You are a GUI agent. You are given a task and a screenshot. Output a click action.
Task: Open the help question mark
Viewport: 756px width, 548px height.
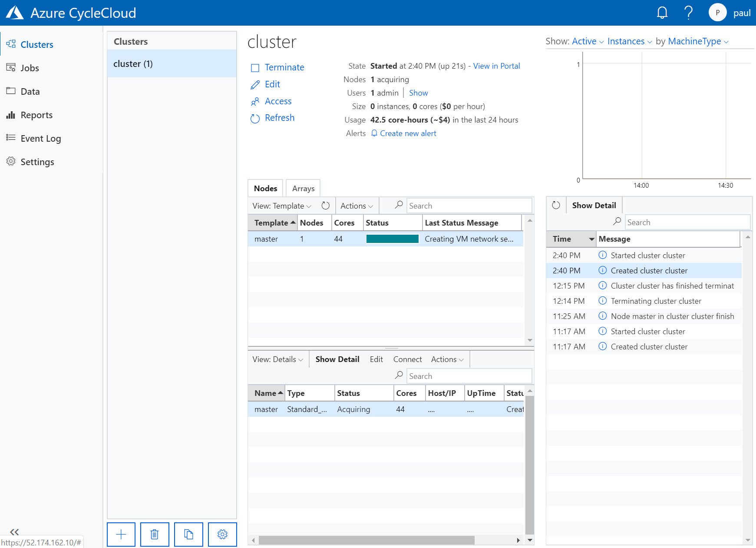click(x=688, y=13)
